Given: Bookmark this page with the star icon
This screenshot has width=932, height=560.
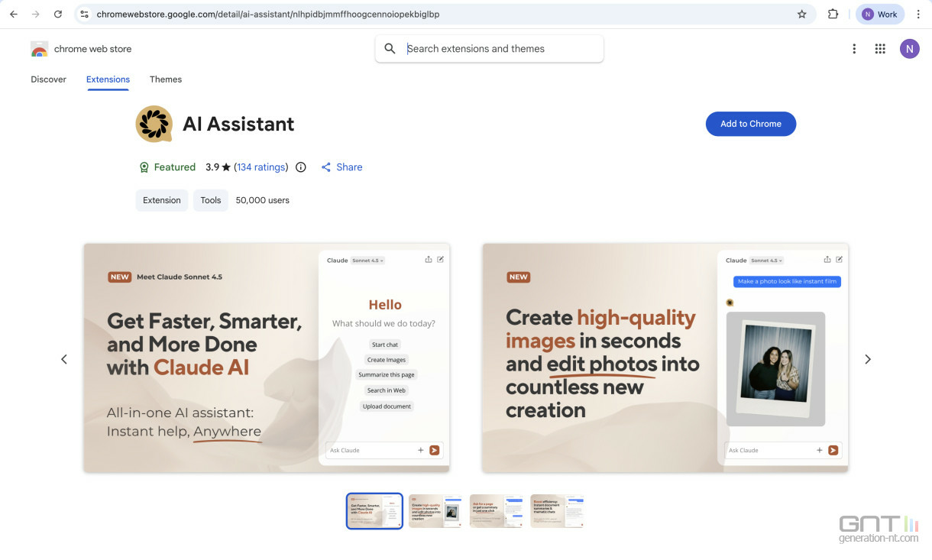Looking at the screenshot, I should point(801,14).
